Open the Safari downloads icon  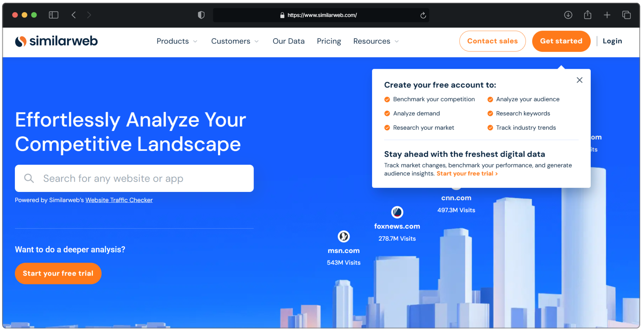(568, 15)
